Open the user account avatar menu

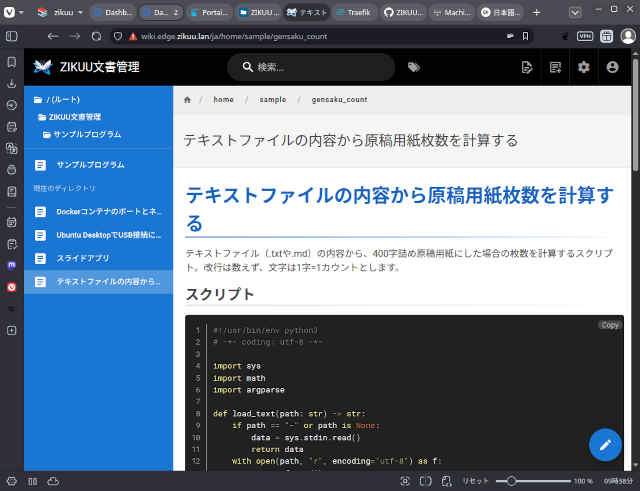[613, 67]
